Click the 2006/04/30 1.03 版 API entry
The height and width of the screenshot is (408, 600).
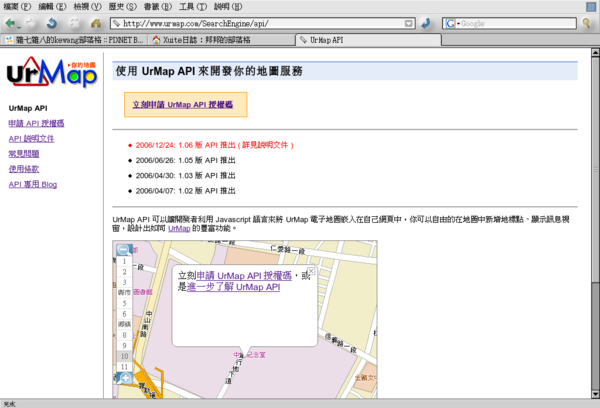click(x=186, y=176)
